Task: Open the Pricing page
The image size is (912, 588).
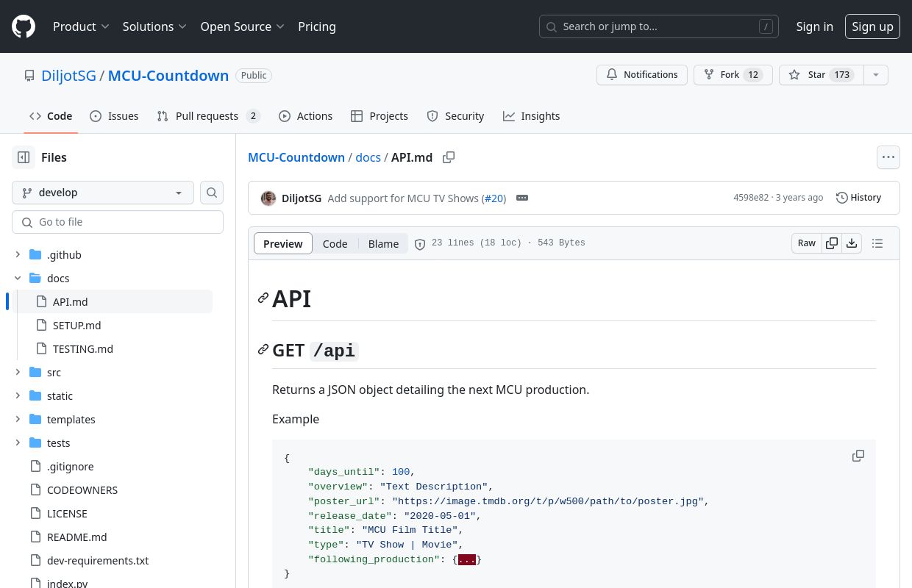Action: pyautogui.click(x=317, y=26)
